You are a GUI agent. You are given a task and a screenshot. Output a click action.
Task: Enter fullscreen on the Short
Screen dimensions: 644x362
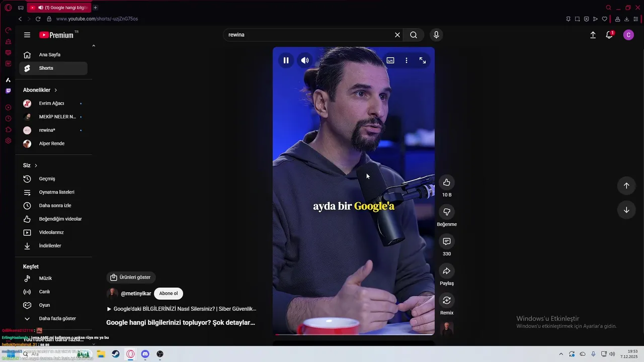(x=423, y=60)
